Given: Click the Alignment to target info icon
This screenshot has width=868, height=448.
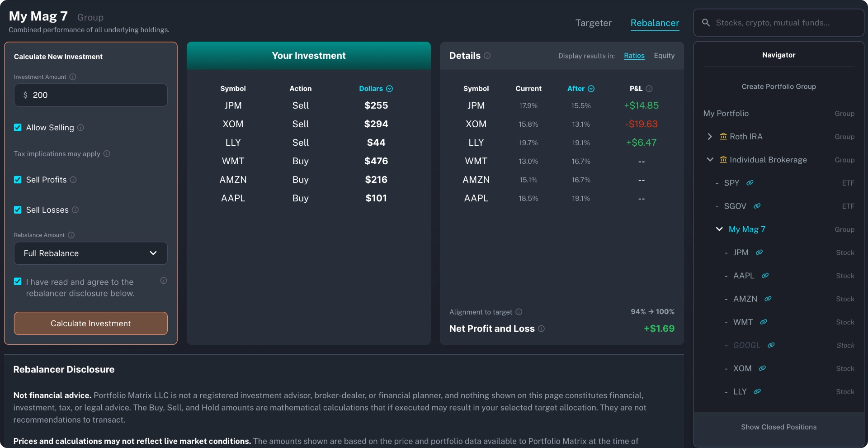Looking at the screenshot, I should click(519, 312).
